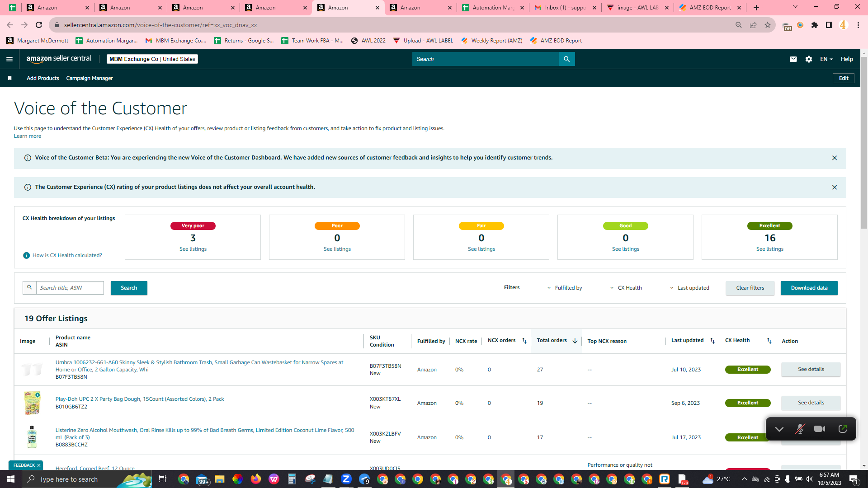Click the Seller Central top search box

tap(486, 59)
